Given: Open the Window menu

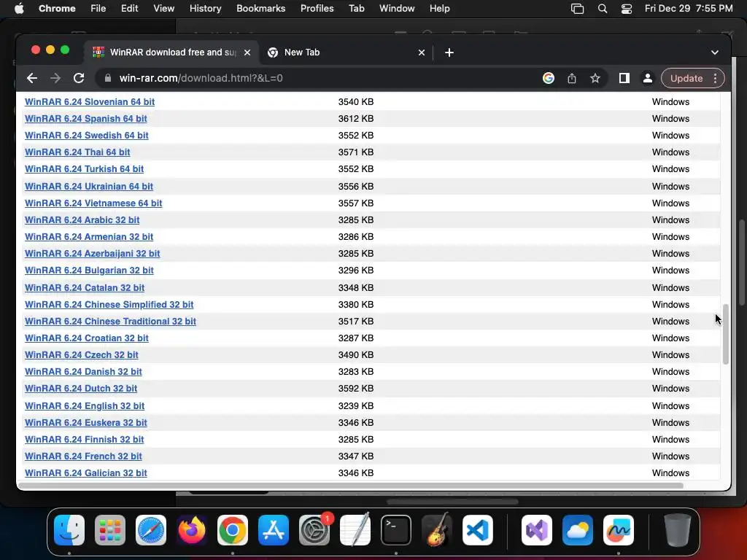Looking at the screenshot, I should [x=397, y=9].
